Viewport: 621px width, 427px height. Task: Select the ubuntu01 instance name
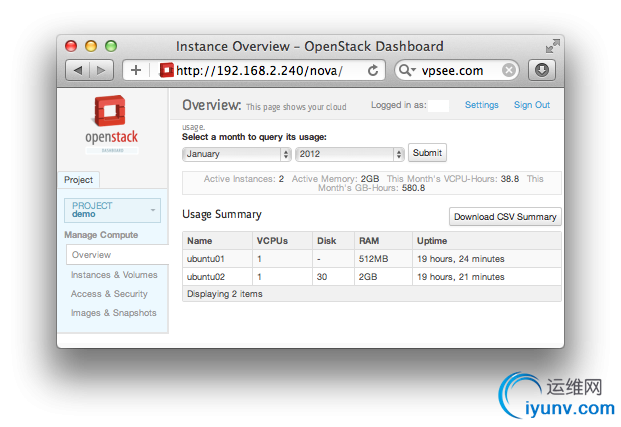tap(206, 259)
